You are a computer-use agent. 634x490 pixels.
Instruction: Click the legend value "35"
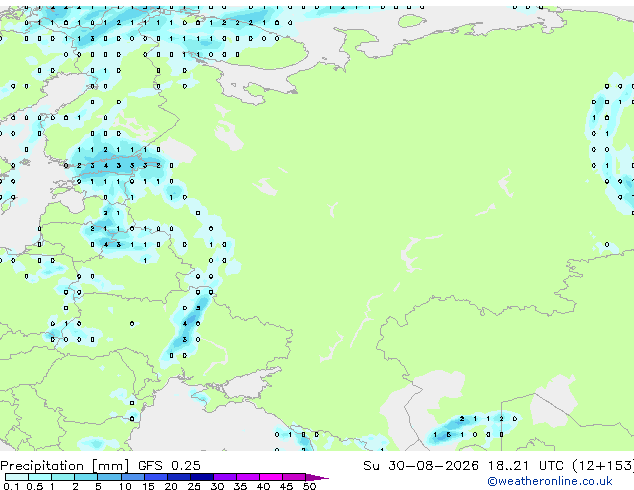coord(240,486)
